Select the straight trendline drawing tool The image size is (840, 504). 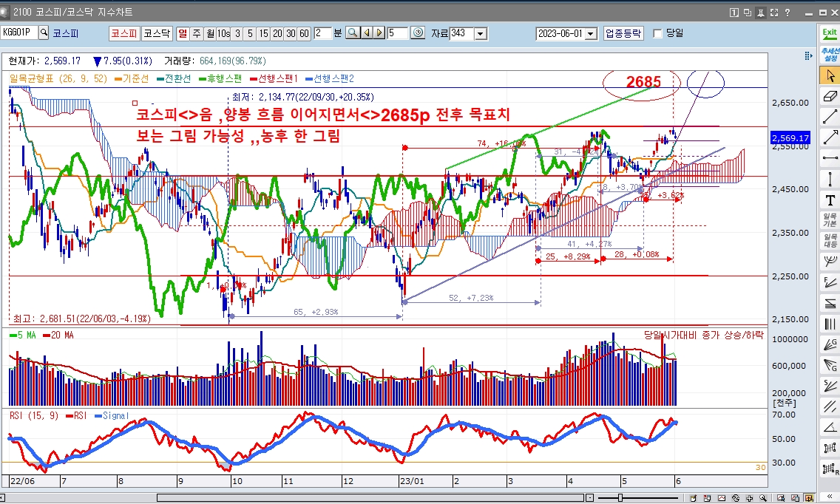[x=830, y=116]
